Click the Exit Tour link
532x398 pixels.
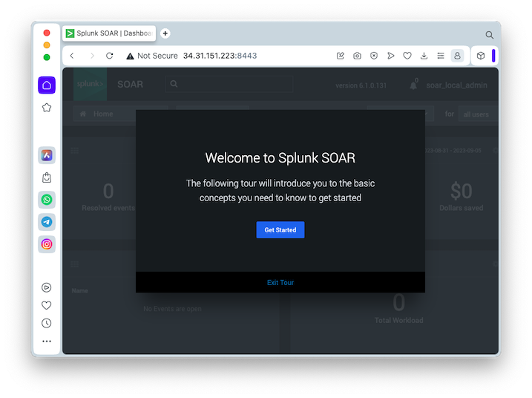(280, 283)
